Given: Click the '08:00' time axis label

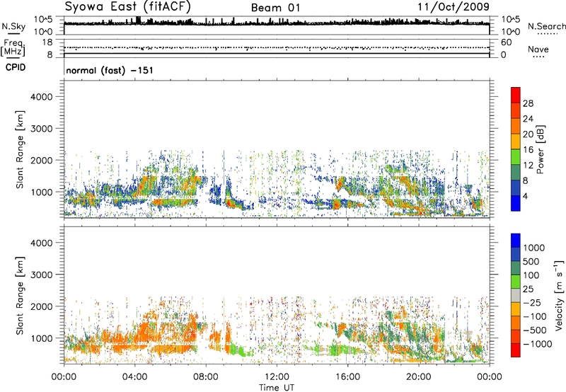Looking at the screenshot, I should (205, 377).
